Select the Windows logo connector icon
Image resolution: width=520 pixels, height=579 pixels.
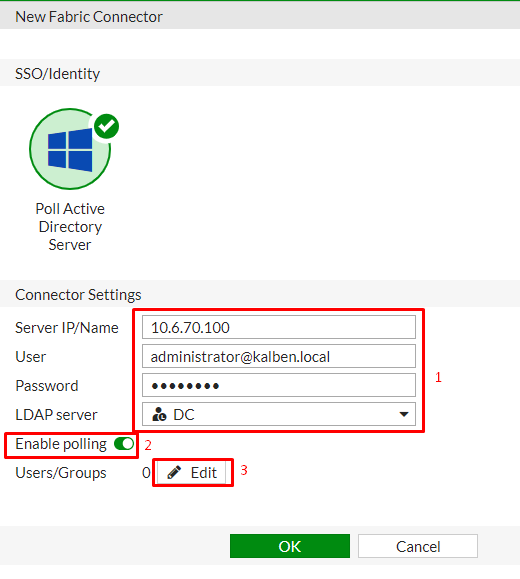tap(70, 149)
